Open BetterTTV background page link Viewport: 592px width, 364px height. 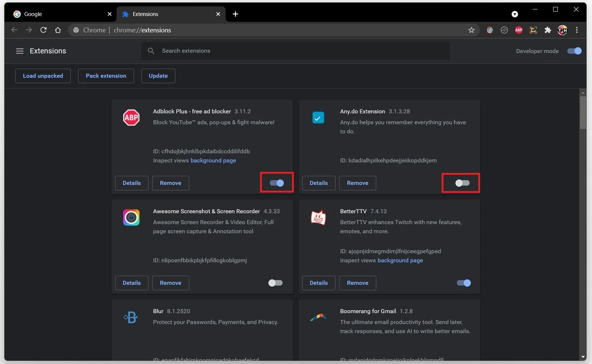400,260
